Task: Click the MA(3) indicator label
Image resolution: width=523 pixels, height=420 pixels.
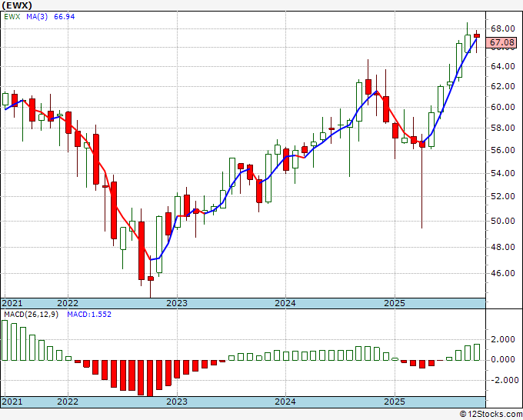Action: [37, 17]
